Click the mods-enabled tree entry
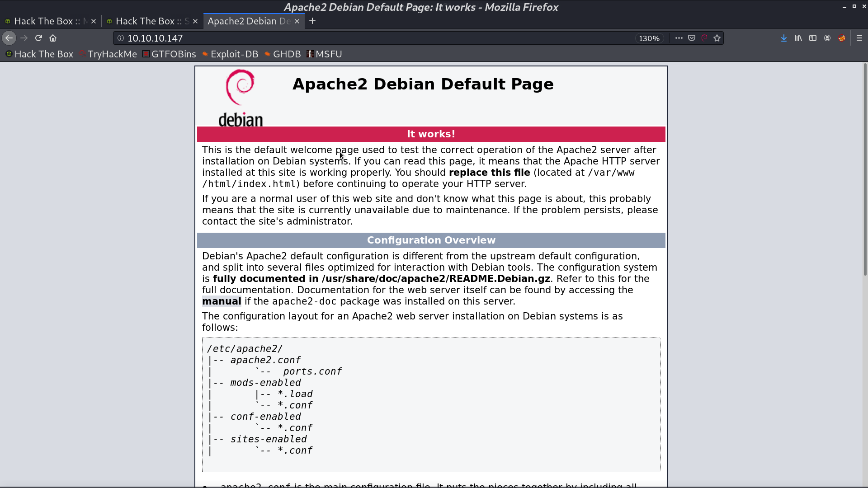This screenshot has height=488, width=868. point(265,383)
